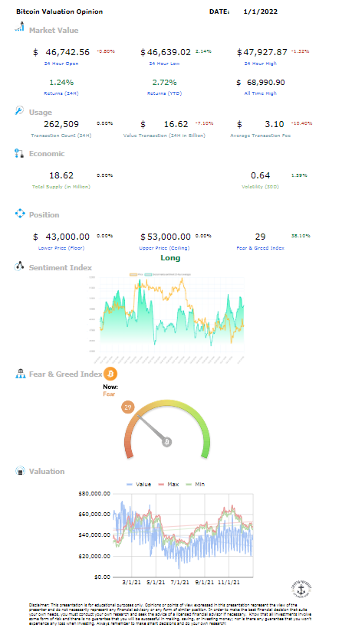Click the Fear & Greed Index building icon
This screenshot has width=342, height=644.
pyautogui.click(x=20, y=374)
